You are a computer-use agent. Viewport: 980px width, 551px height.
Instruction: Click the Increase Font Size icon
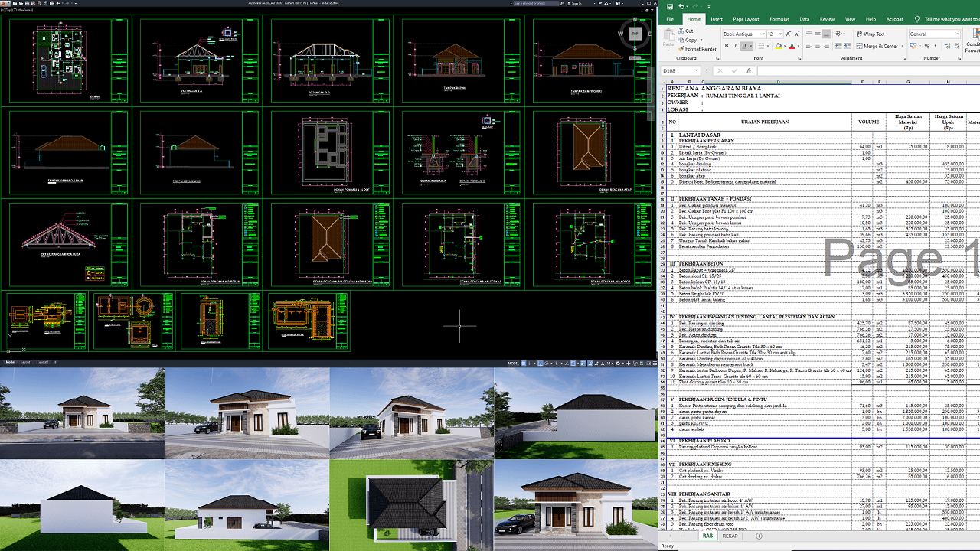(x=789, y=34)
